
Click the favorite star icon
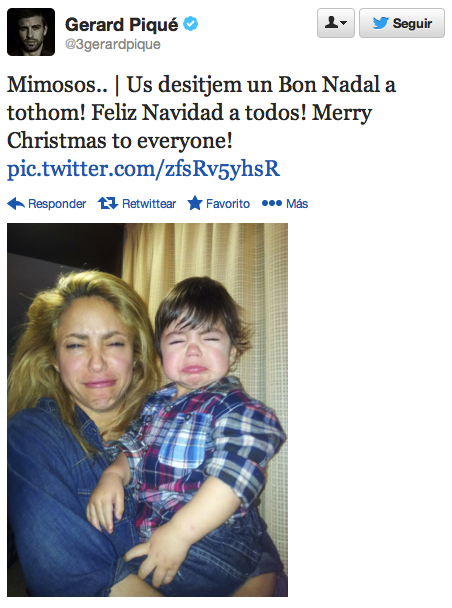[x=195, y=203]
